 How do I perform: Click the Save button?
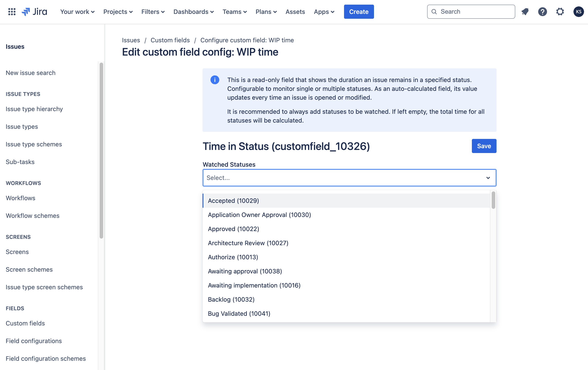point(484,146)
